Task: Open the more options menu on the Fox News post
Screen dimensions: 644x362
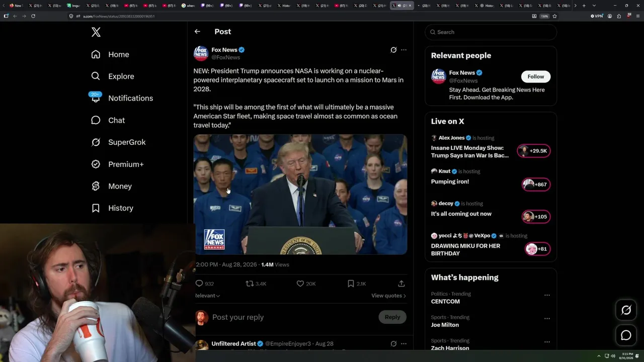Action: [x=404, y=50]
